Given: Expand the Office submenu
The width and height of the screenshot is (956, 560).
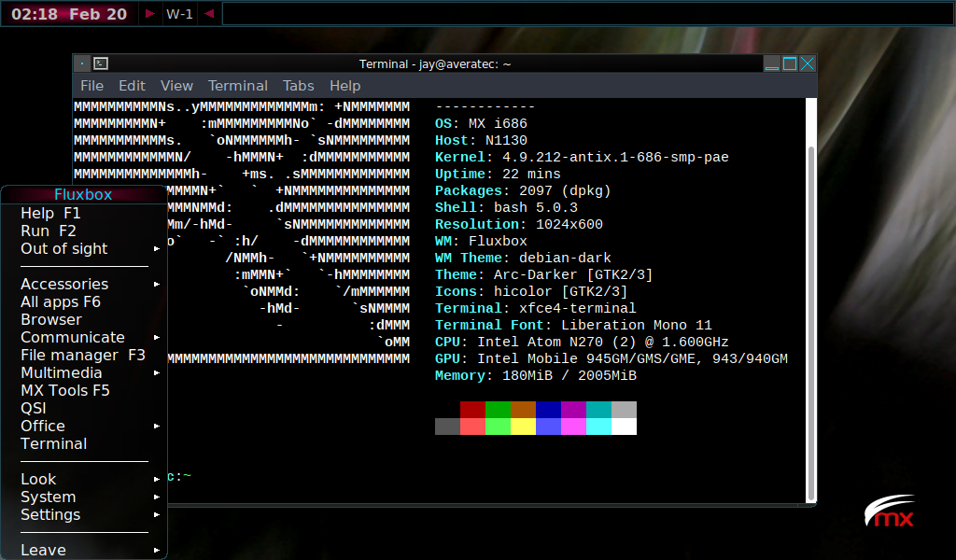Looking at the screenshot, I should [84, 426].
